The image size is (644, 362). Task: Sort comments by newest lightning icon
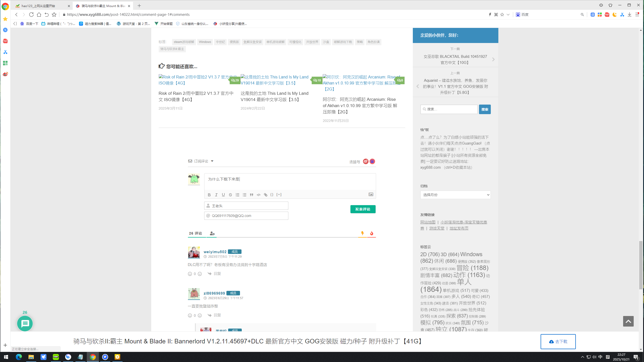click(362, 233)
